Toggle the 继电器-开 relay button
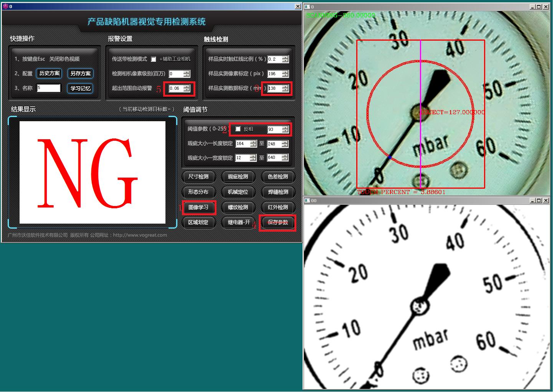Image resolution: width=557 pixels, height=392 pixels. click(238, 222)
